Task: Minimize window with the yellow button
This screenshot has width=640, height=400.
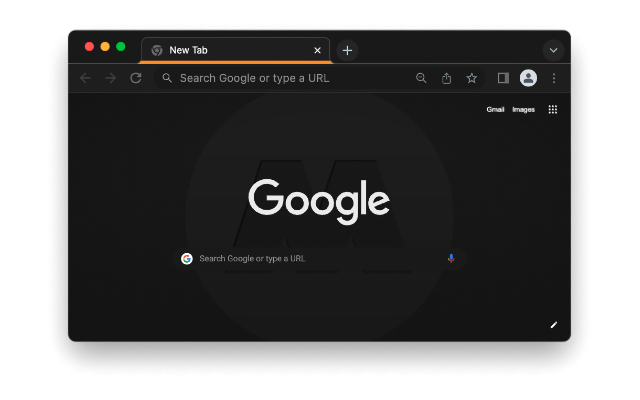Action: pyautogui.click(x=105, y=47)
